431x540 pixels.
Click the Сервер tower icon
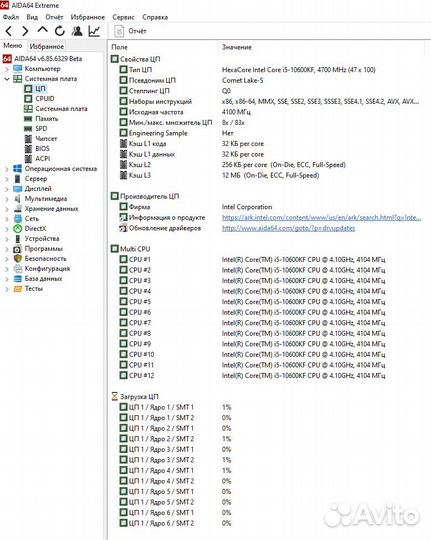pyautogui.click(x=17, y=179)
